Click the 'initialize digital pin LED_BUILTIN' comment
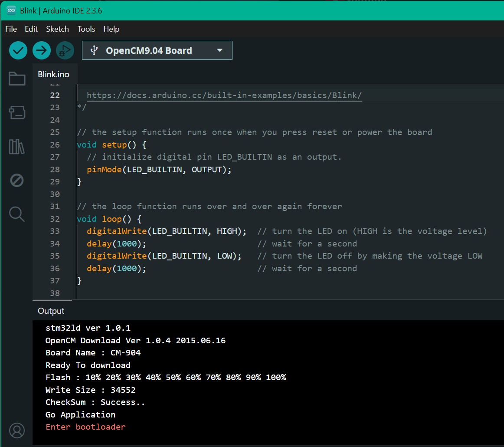Image resolution: width=504 pixels, height=447 pixels. (x=214, y=157)
